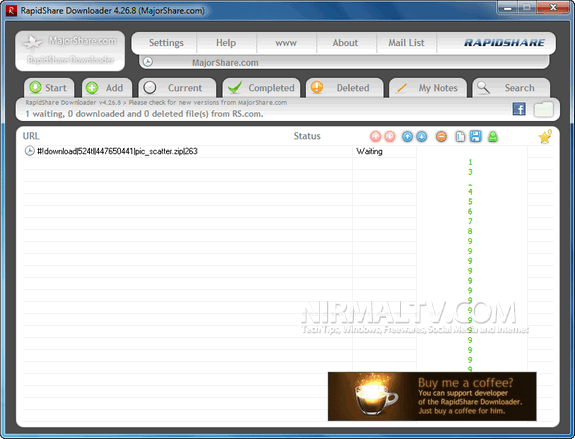575x439 pixels.
Task: Click the gold star icon
Action: [545, 137]
